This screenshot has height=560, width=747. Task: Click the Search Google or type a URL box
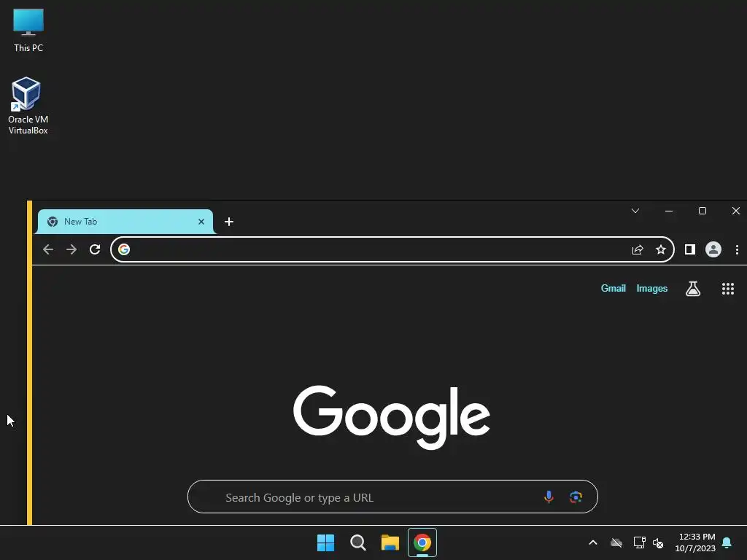[x=392, y=497]
